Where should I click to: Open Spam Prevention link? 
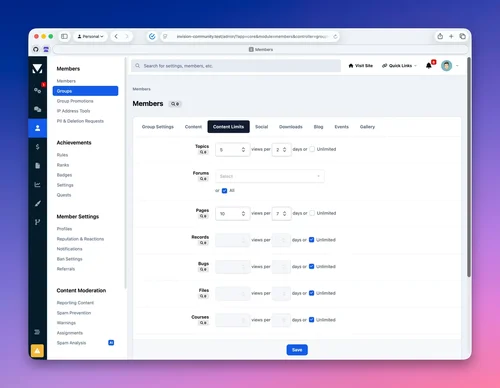point(74,313)
